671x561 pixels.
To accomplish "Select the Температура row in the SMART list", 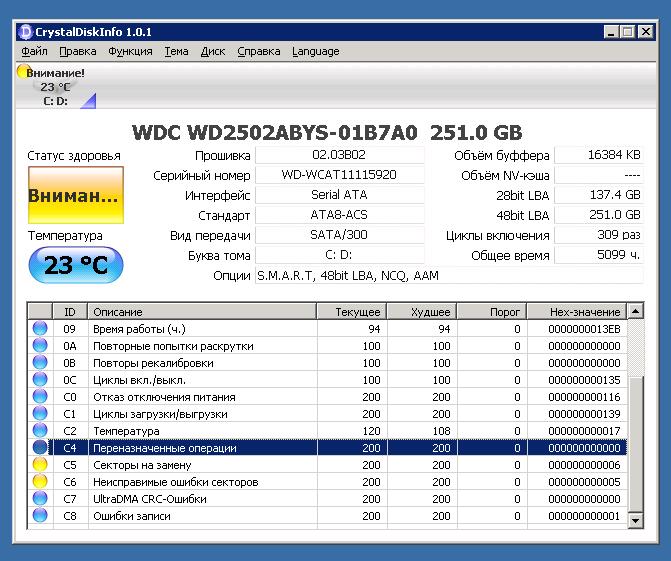I will pyautogui.click(x=327, y=430).
